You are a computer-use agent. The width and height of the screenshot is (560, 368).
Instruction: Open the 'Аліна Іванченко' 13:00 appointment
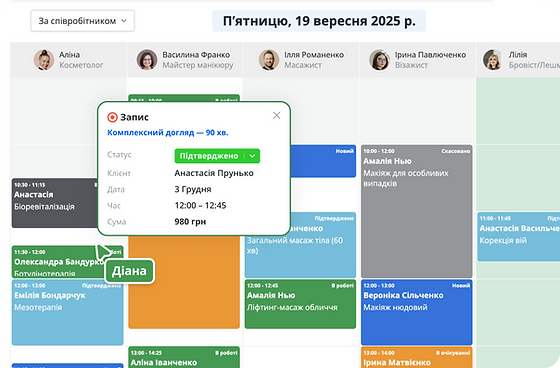(184, 357)
